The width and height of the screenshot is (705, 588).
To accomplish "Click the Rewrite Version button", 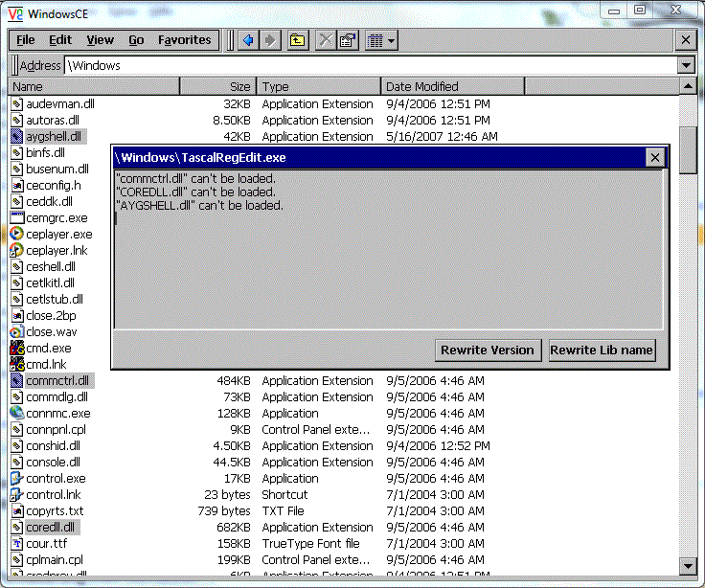I will [x=488, y=350].
